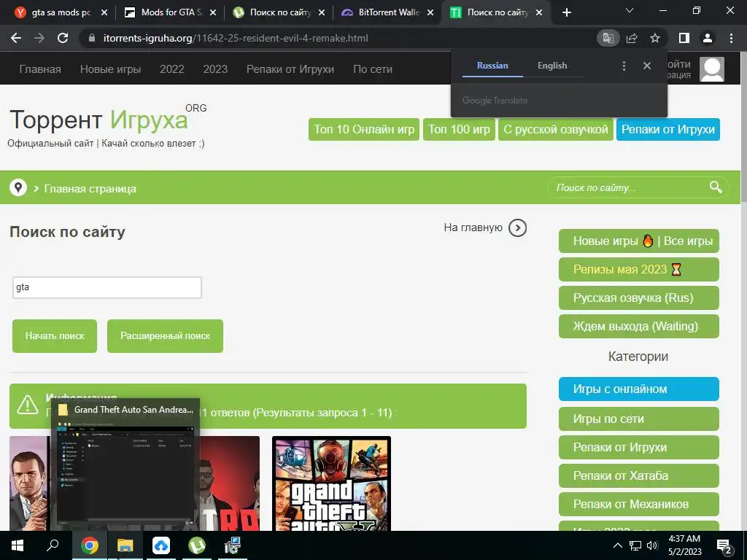Click Расширенный поиск button
This screenshot has width=747, height=560.
(165, 335)
